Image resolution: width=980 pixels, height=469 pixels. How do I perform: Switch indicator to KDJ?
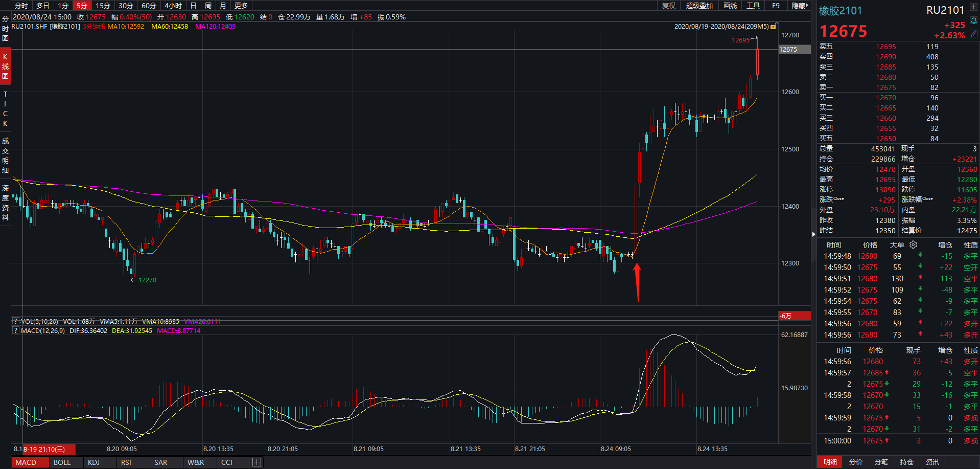click(94, 462)
